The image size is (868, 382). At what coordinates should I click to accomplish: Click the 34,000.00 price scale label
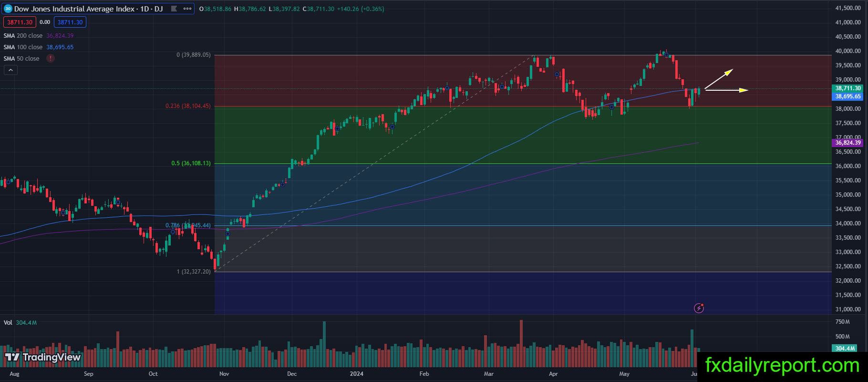coord(848,223)
